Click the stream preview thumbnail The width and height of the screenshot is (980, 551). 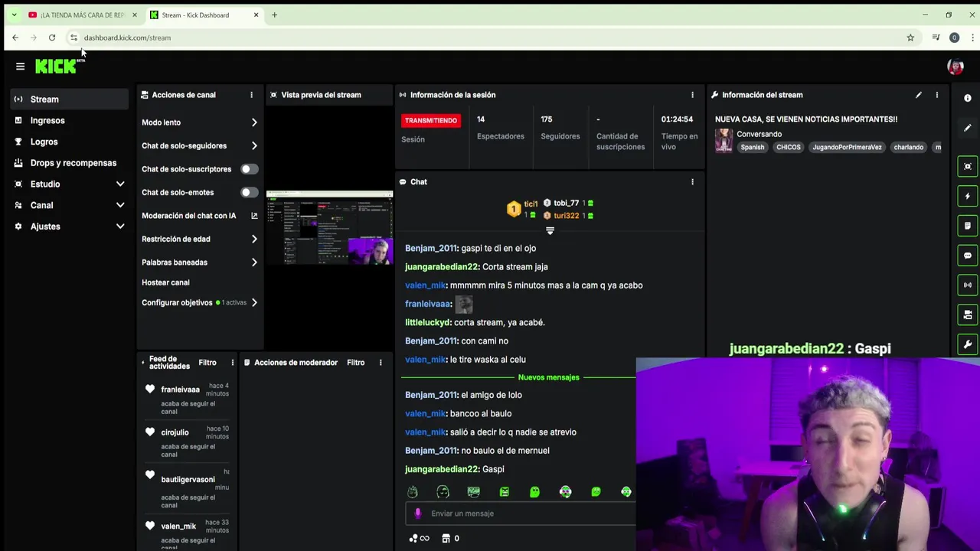(x=329, y=227)
